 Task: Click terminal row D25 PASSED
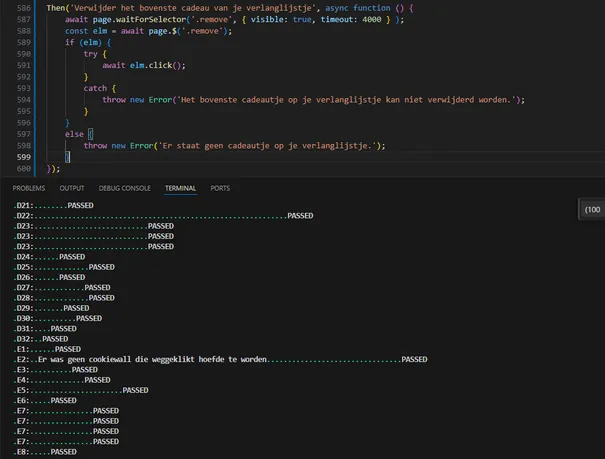point(64,267)
